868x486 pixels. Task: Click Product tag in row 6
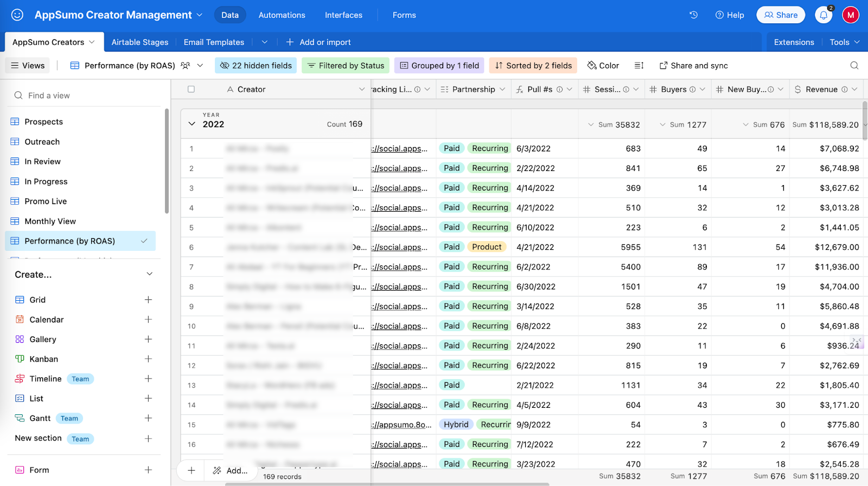[487, 247]
